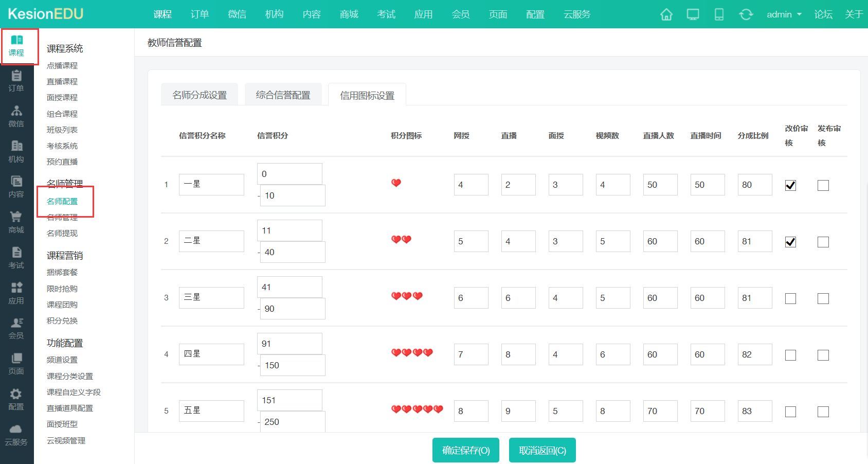868x464 pixels.
Task: Click 取消返回(C) button
Action: pos(542,450)
